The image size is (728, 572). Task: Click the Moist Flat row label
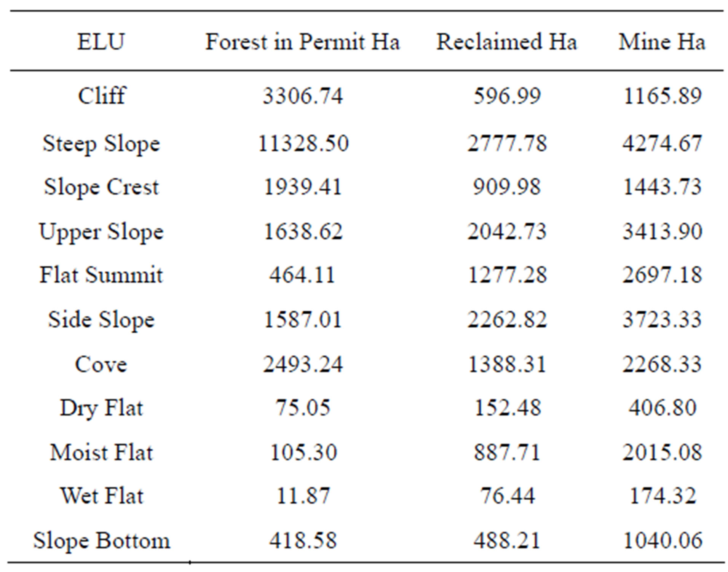pos(101,453)
